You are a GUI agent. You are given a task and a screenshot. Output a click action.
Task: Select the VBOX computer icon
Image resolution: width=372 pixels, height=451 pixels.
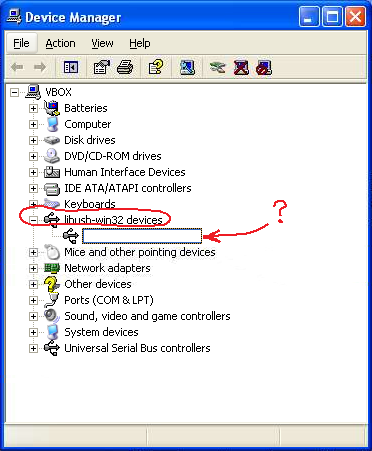click(33, 92)
